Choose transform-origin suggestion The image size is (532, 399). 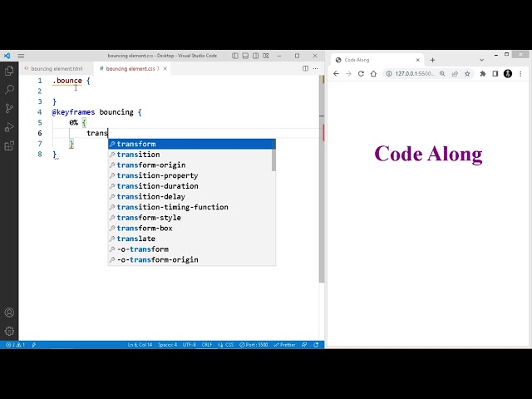[x=190, y=165]
